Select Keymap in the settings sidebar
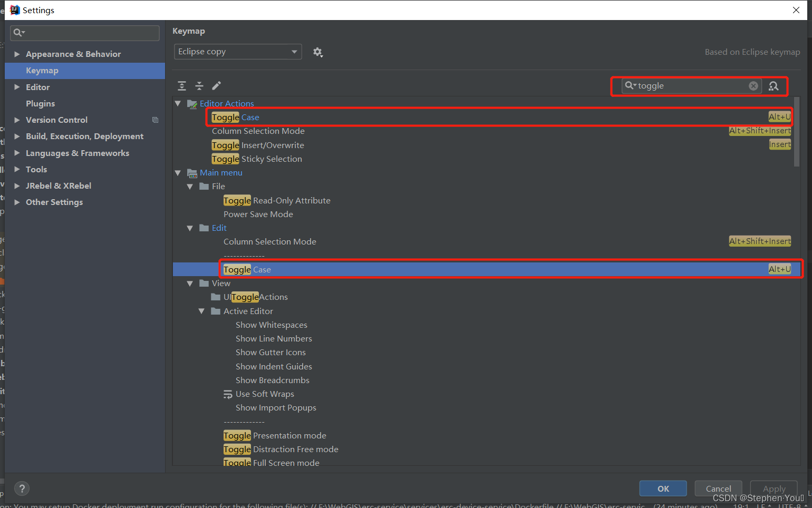Screen dimensions: 812x508 tap(85, 71)
